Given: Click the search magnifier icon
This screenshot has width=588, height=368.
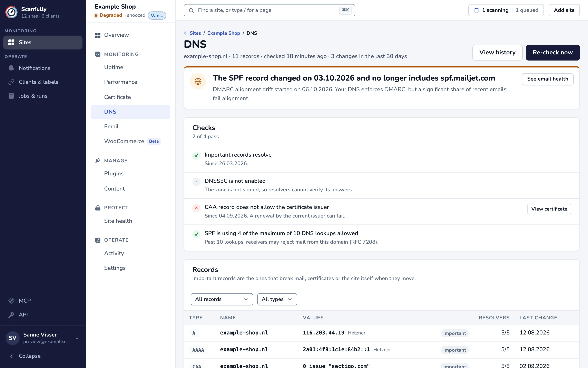Looking at the screenshot, I should point(191,10).
